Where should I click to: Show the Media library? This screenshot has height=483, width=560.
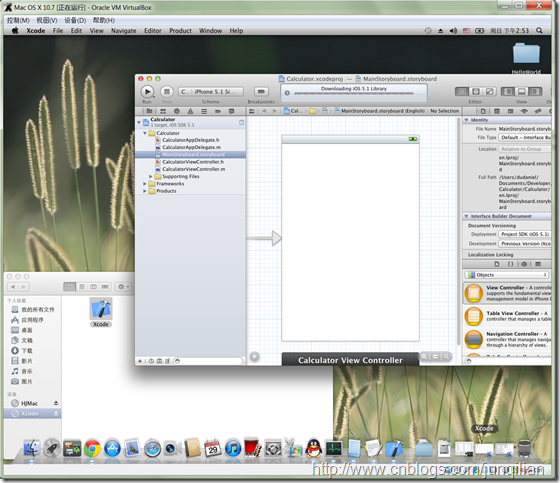(x=538, y=264)
